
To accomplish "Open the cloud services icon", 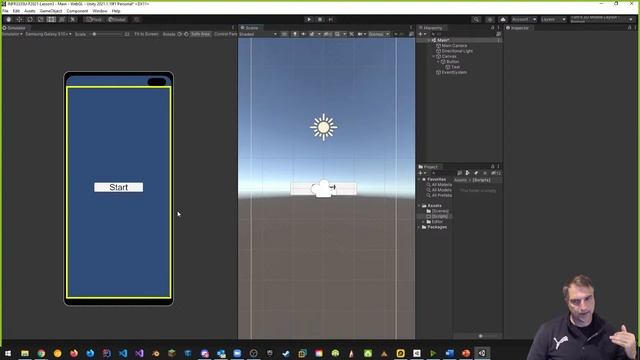I will click(x=503, y=19).
